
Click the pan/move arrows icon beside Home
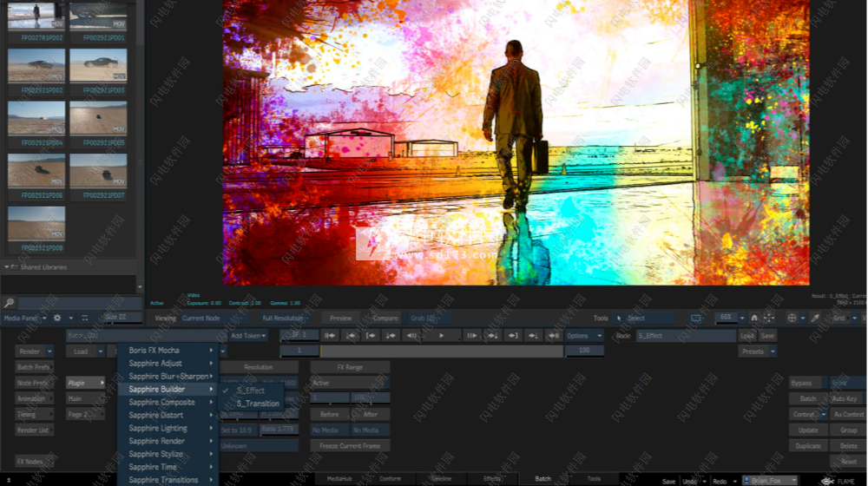[768, 318]
